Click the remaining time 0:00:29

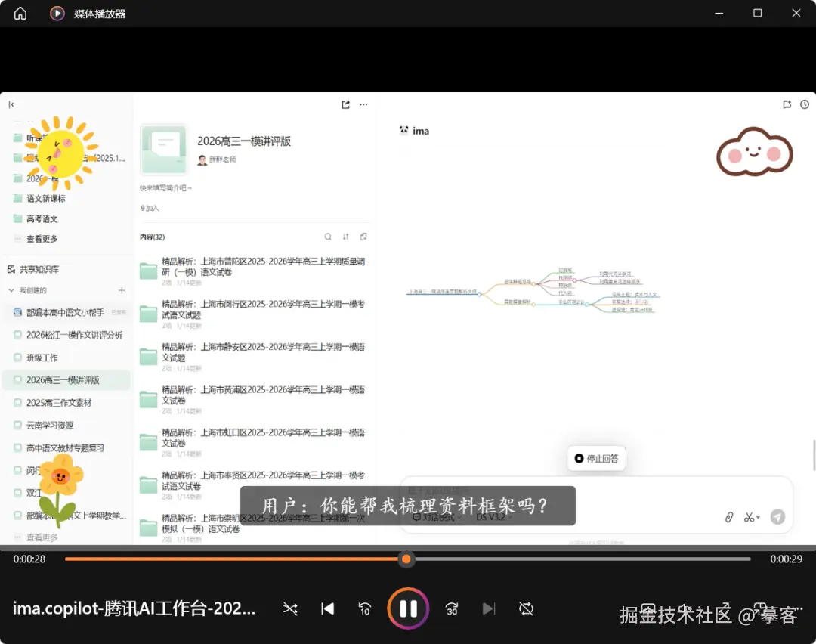point(787,559)
